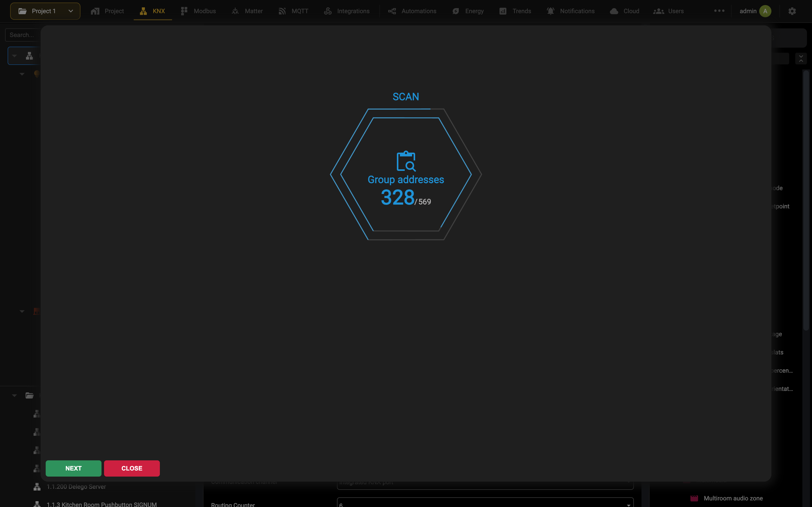Open the three-dots more menu
The height and width of the screenshot is (507, 812).
tap(719, 11)
